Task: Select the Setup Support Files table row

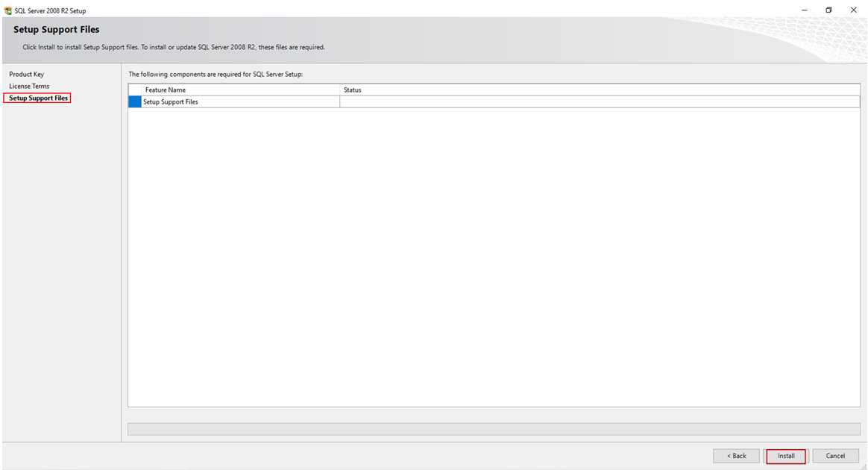Action: click(494, 102)
